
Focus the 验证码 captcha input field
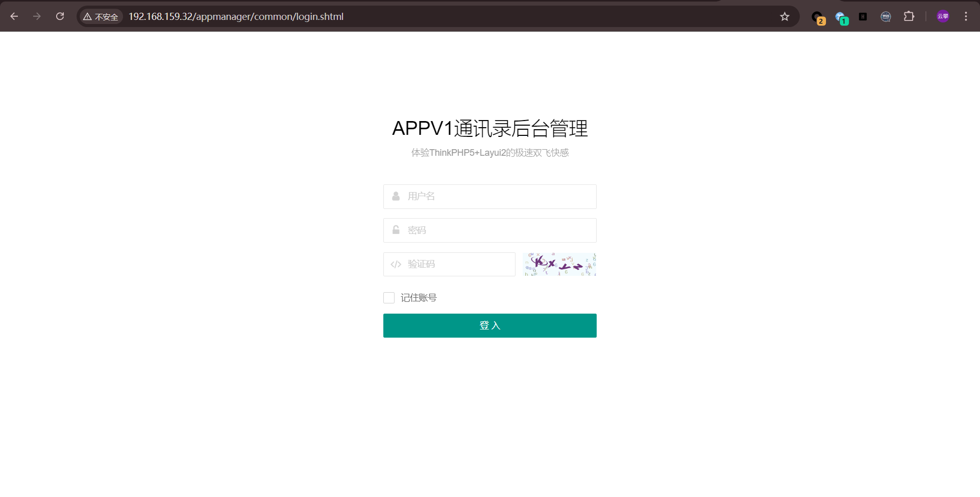(449, 264)
